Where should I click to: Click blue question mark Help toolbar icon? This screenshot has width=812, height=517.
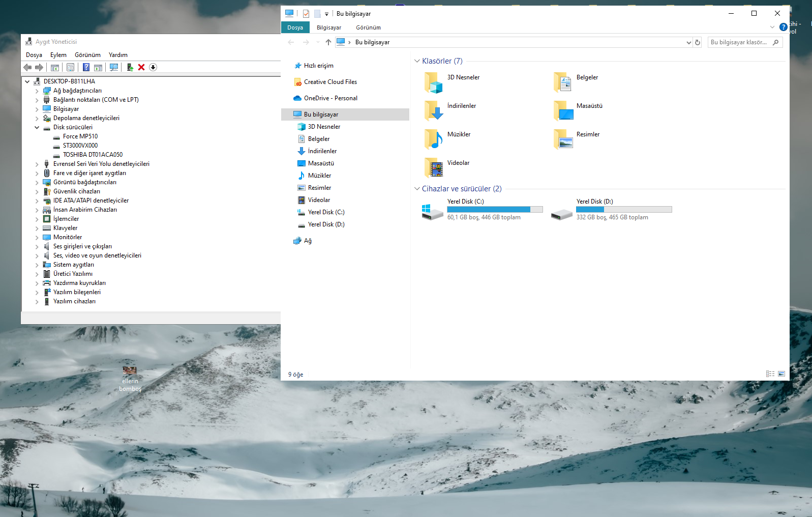(x=86, y=67)
